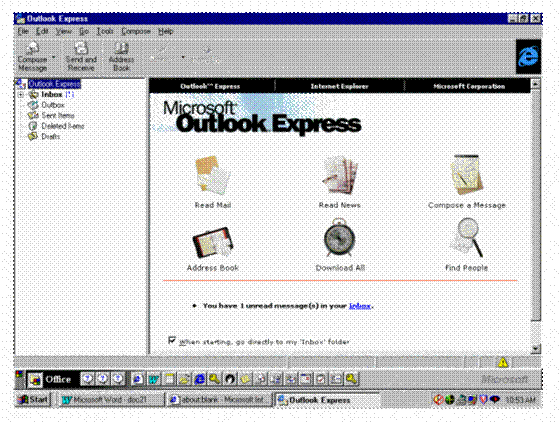The height and width of the screenshot is (422, 559).
Task: Select the Deleted Items folder
Action: [x=63, y=126]
